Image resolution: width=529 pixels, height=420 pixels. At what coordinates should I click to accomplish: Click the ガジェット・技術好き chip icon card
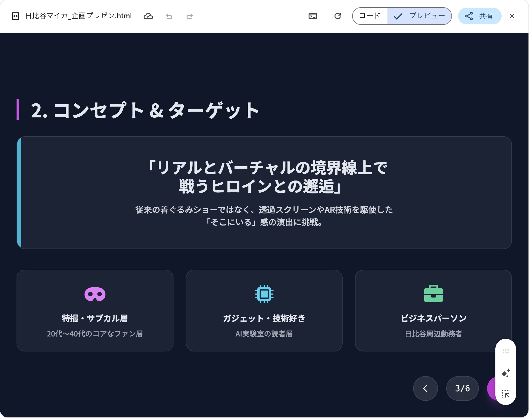264,310
